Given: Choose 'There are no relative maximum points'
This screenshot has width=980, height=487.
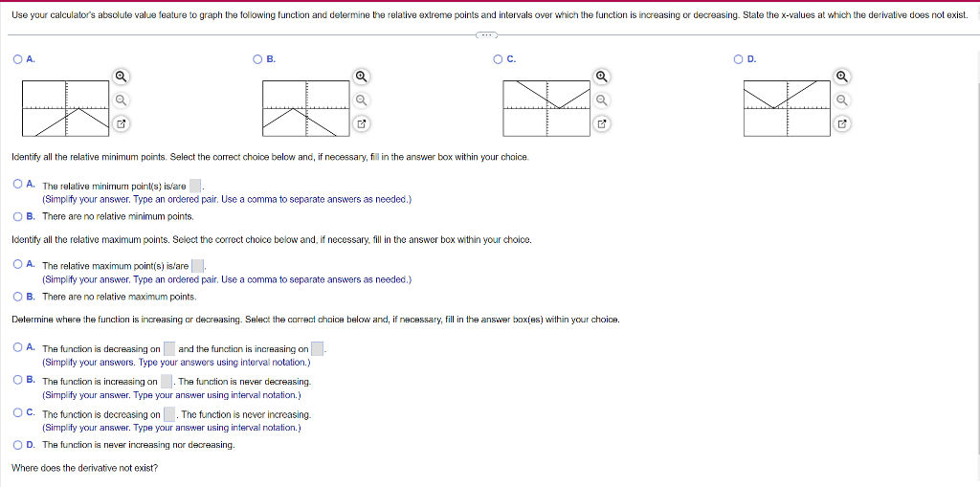Looking at the screenshot, I should tap(18, 297).
